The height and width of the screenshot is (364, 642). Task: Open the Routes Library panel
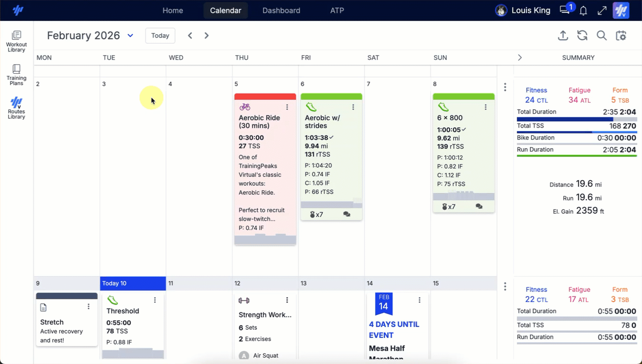16,108
